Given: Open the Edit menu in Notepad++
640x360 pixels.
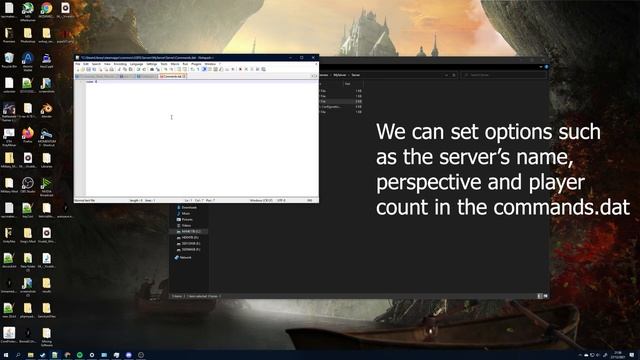Looking at the screenshot, I should [x=86, y=64].
